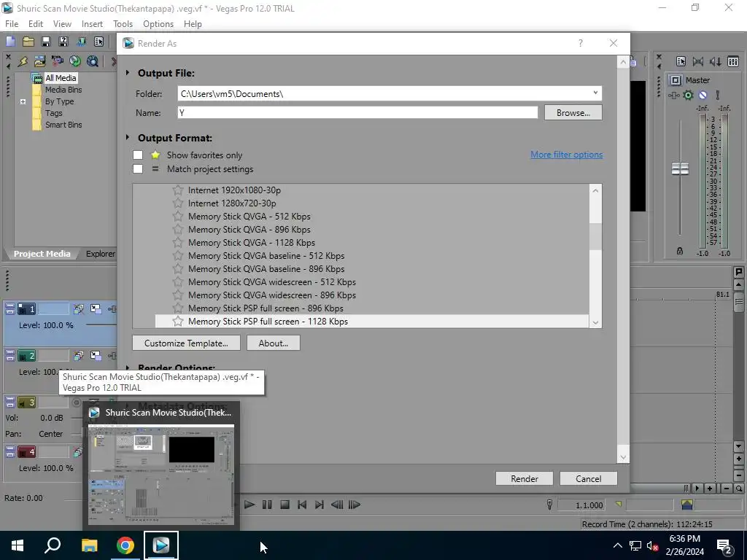Click the Render As help question mark

tap(580, 43)
